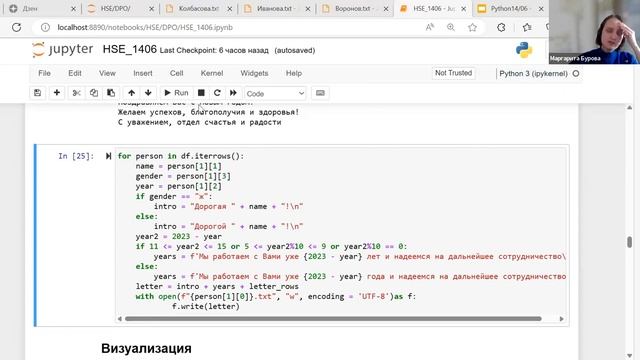Screen dimensions: 640x360
Task: Open the cell type dropdown showing Code
Action: [x=275, y=93]
